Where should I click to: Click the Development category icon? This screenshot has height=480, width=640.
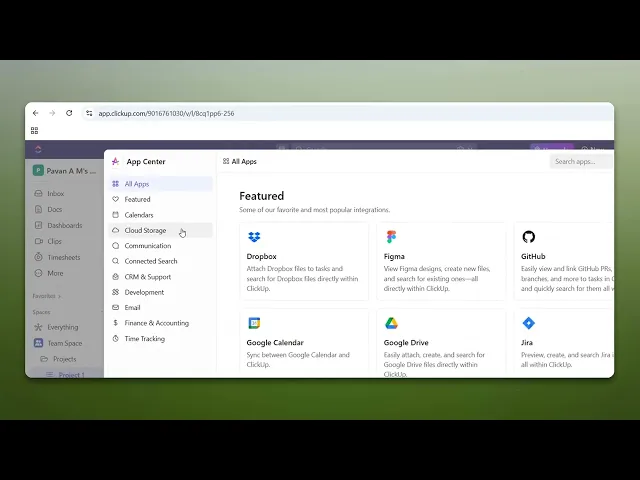coord(116,292)
